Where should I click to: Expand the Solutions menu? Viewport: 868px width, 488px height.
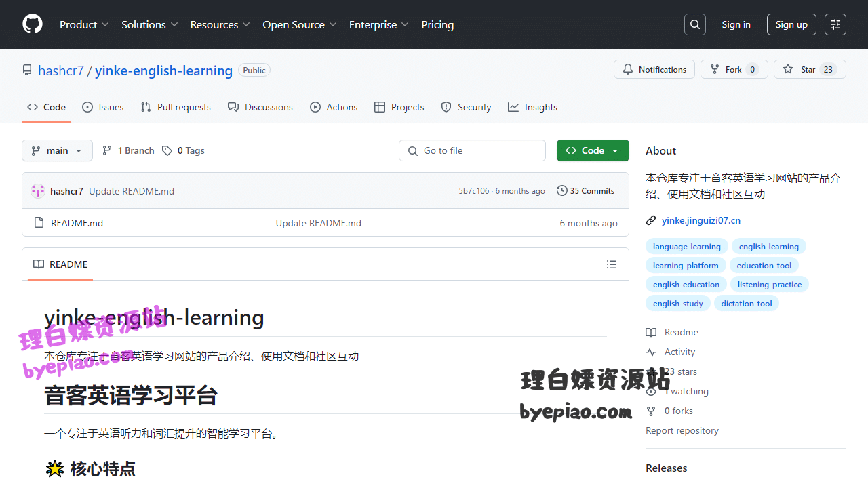149,24
